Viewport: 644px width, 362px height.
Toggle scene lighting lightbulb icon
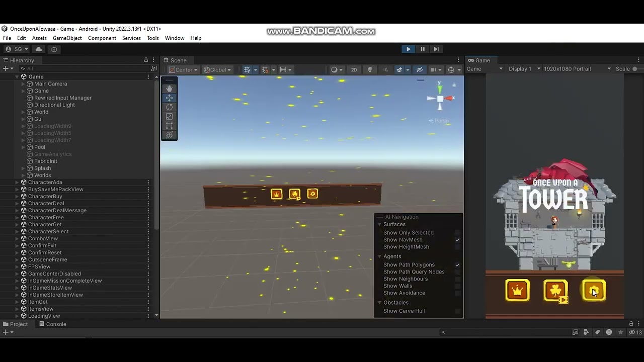(370, 69)
